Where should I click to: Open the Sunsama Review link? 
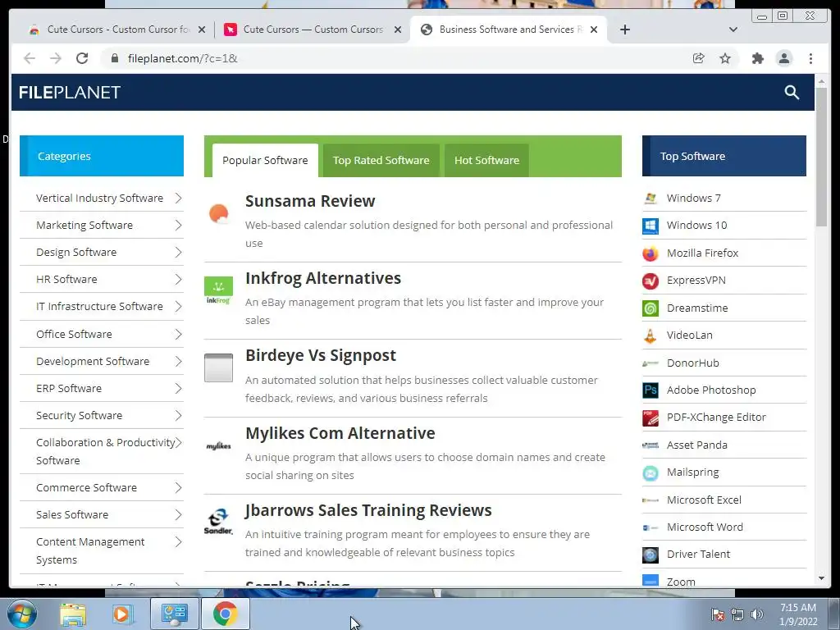(310, 201)
